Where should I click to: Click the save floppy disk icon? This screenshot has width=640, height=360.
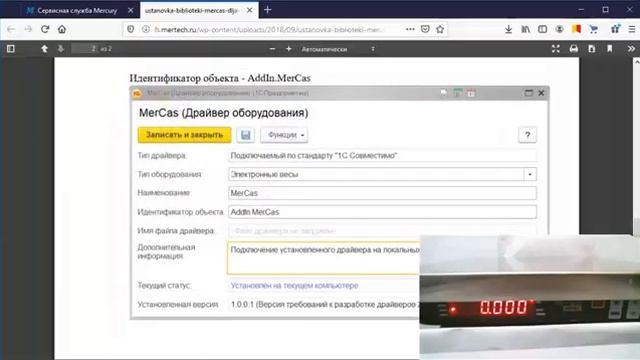[x=245, y=135]
